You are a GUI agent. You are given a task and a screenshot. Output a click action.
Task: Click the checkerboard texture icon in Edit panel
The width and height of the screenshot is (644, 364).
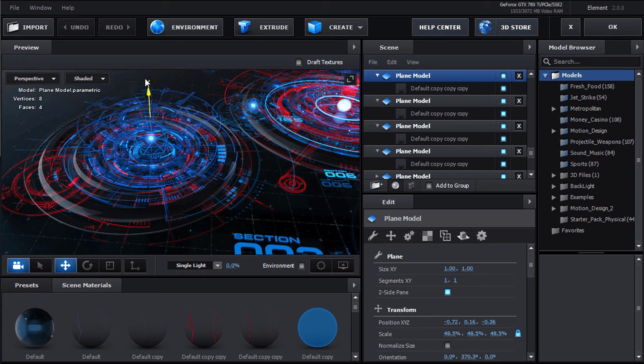coord(427,236)
